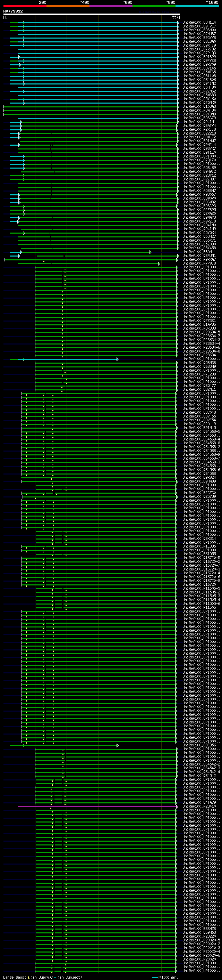The width and height of the screenshot is (222, 980).
Task: Open isoform hit UniRef100_P23634-8
Action: point(201,351)
